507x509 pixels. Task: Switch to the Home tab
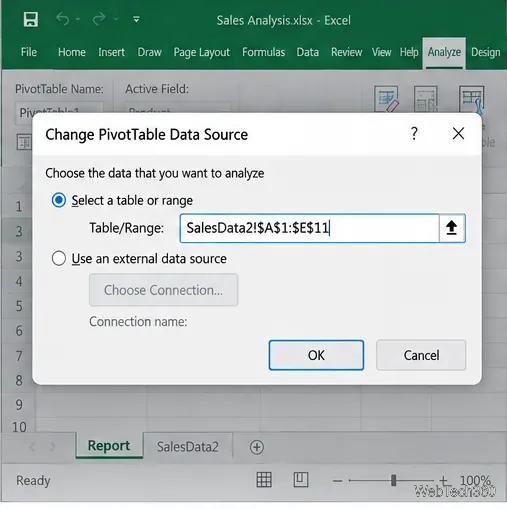[x=72, y=52]
